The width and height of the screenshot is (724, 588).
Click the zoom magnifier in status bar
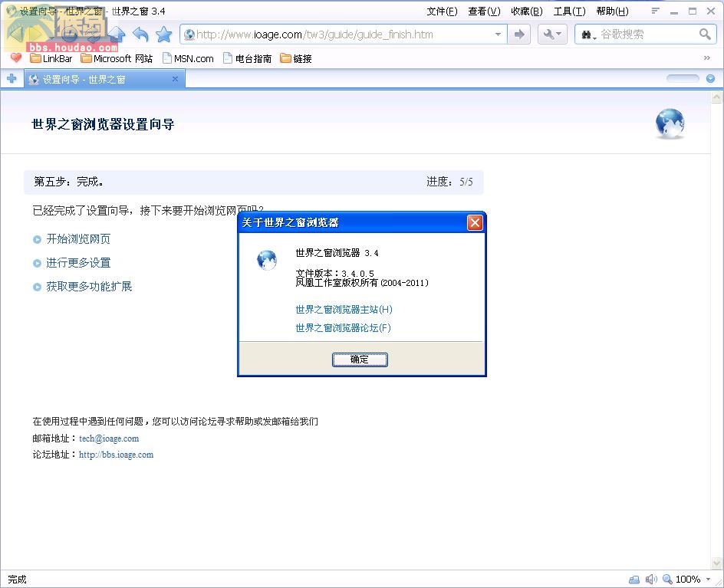pos(667,580)
